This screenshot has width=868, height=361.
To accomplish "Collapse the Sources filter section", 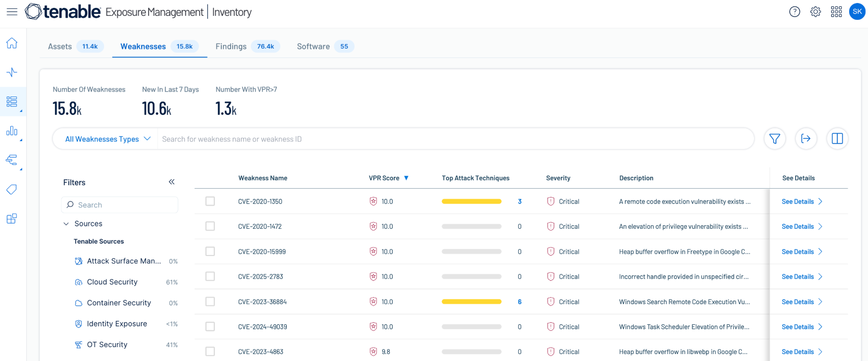I will pyautogui.click(x=66, y=224).
